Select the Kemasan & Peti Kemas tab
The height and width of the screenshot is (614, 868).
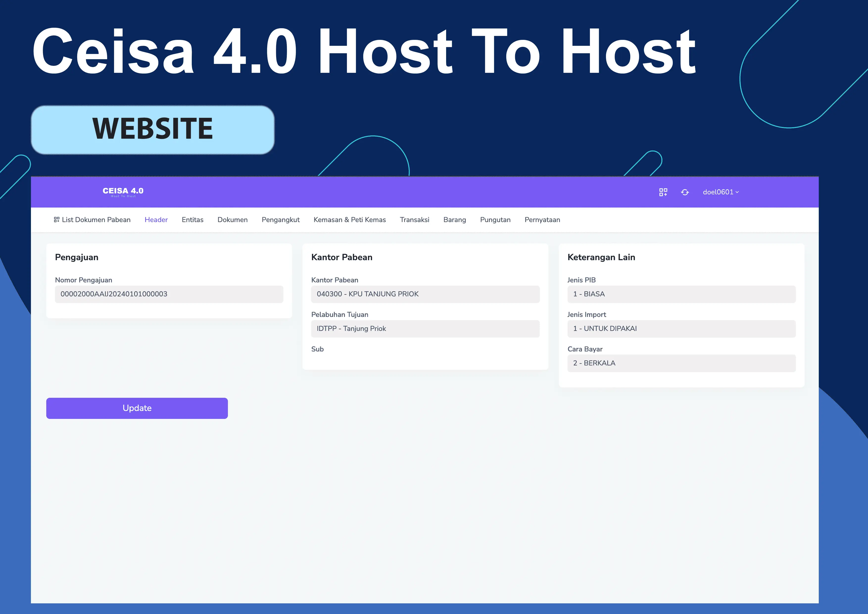(350, 220)
